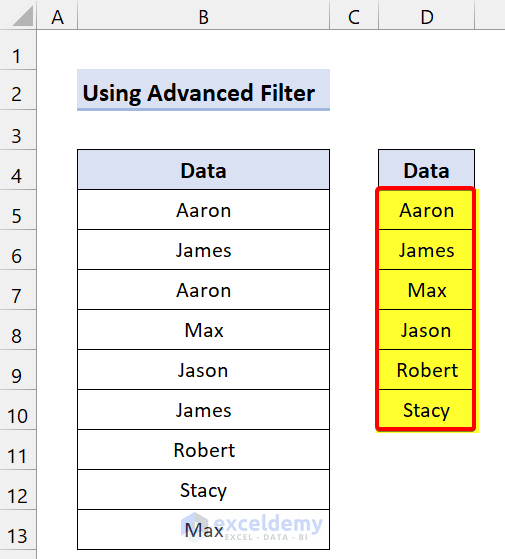Screen dimensions: 505x559
Task: Click the select-all corner triangle
Action: click(x=23, y=16)
